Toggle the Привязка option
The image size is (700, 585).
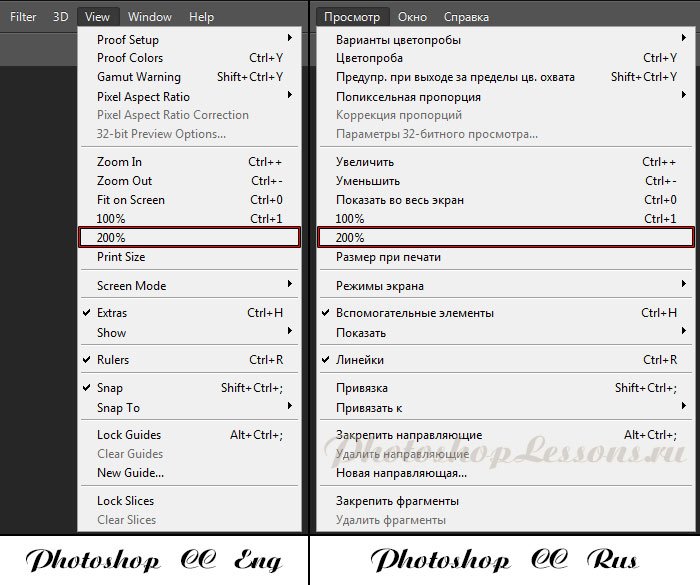[506, 388]
